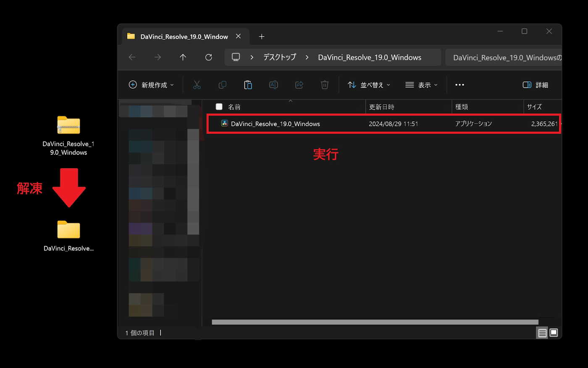Toggle the 詳細 details pane
The image size is (588, 368).
coord(535,85)
